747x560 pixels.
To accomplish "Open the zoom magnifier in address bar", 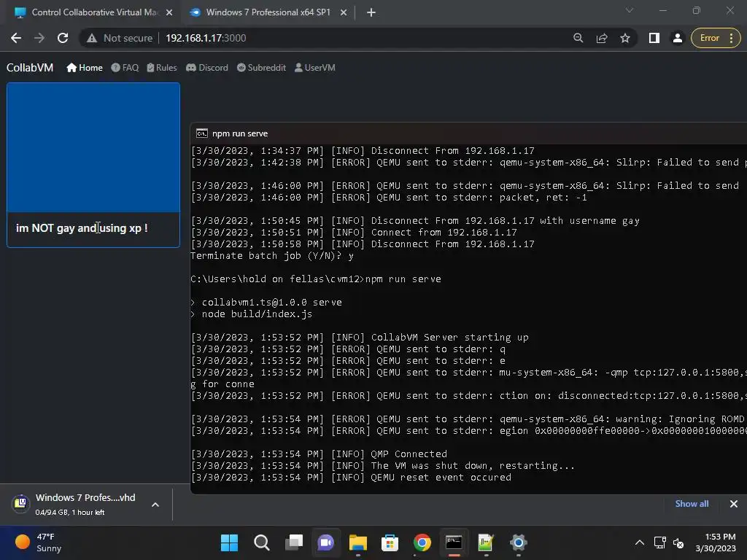I will (578, 38).
